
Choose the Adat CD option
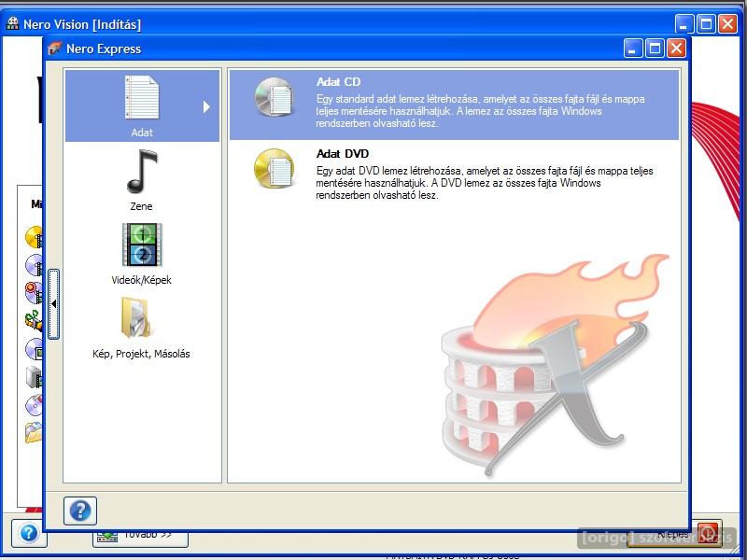click(454, 105)
